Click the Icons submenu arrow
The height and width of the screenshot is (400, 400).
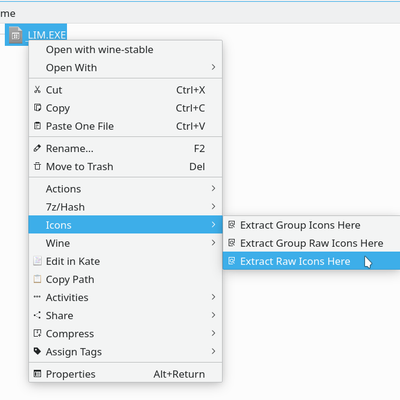click(213, 225)
